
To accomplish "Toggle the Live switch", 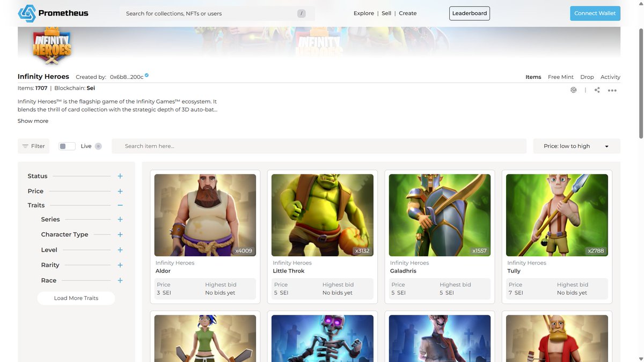I will [67, 146].
